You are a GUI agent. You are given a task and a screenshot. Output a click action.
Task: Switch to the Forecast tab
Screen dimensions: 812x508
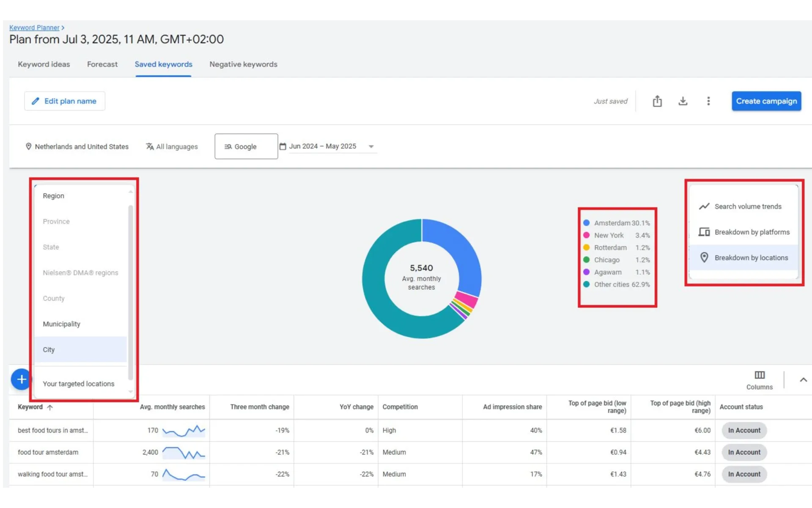tap(102, 64)
